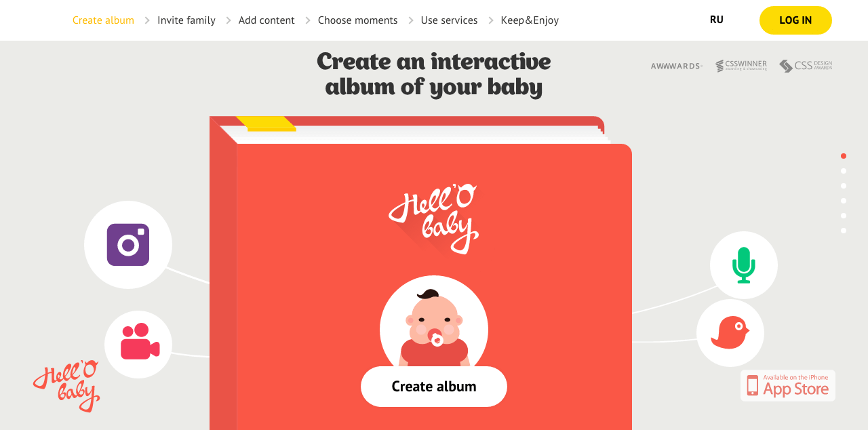Click the purple photo camera icon
The image size is (868, 430).
128,245
